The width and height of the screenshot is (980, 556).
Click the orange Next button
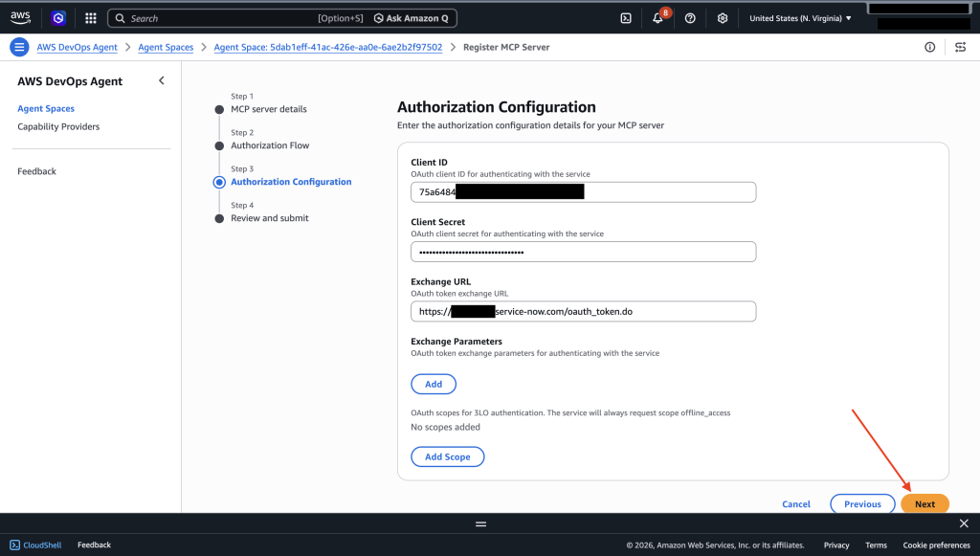coord(925,503)
